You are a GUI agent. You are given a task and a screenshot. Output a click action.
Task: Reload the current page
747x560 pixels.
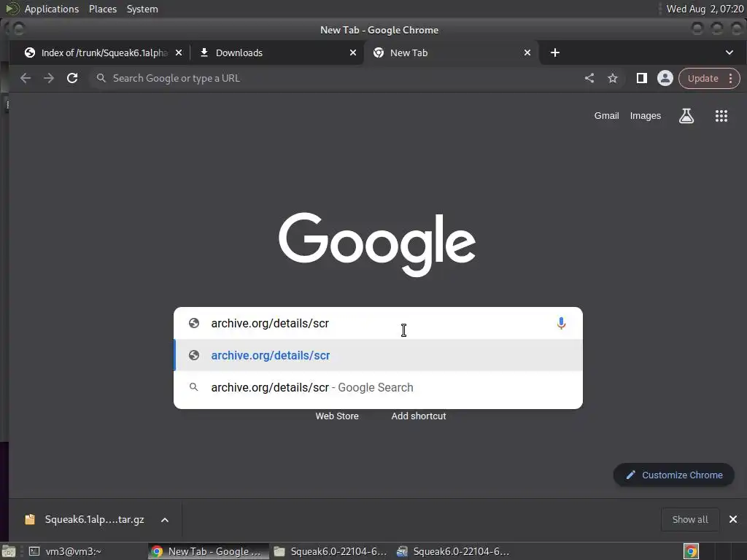pos(72,78)
